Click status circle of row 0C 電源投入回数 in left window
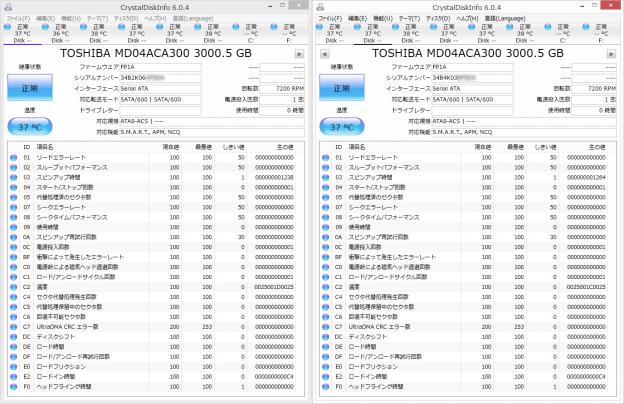This screenshot has width=624, height=404. [x=14, y=247]
